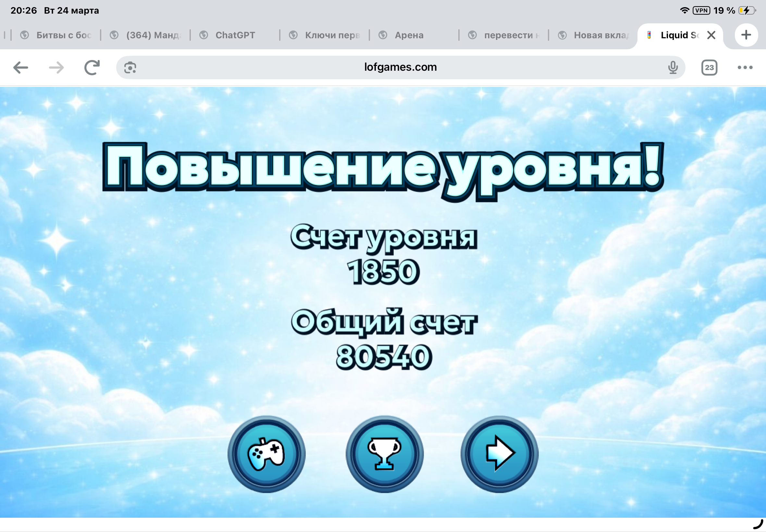Click the browser forward arrow

[x=56, y=68]
